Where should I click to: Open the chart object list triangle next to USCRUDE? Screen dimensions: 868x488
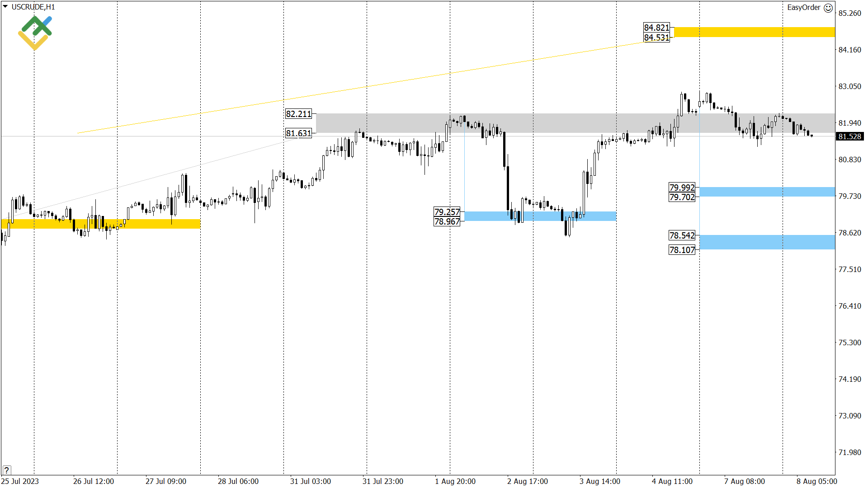(5, 7)
